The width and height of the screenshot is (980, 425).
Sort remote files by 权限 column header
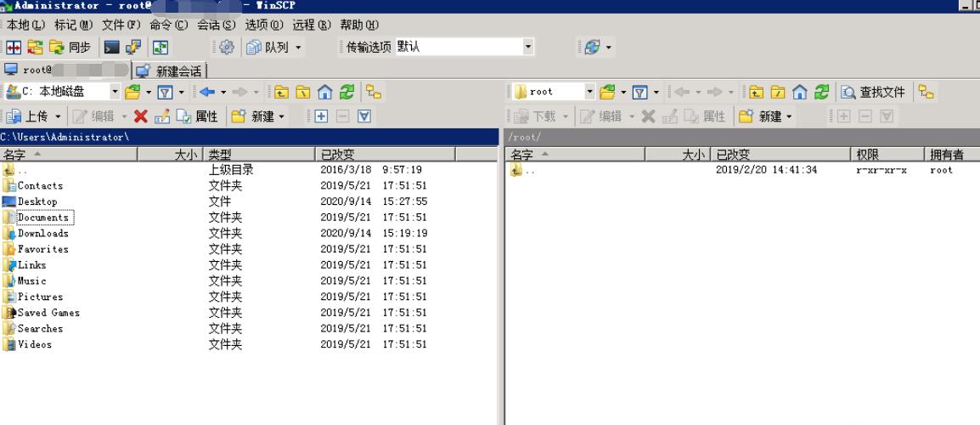(887, 154)
